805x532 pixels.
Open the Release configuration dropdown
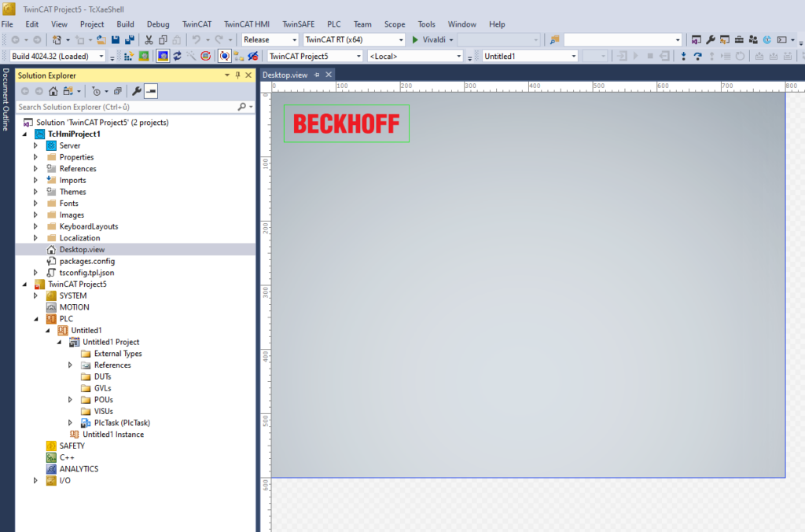(x=270, y=39)
